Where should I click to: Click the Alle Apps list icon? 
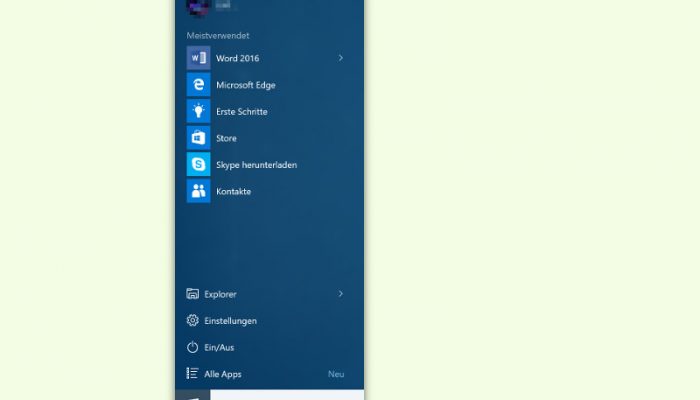(192, 374)
